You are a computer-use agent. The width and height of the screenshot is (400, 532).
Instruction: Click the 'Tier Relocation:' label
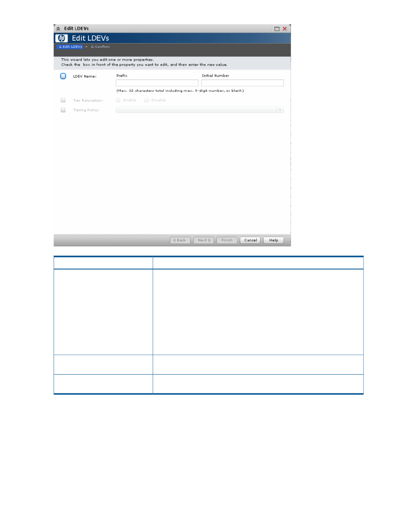[88, 101]
